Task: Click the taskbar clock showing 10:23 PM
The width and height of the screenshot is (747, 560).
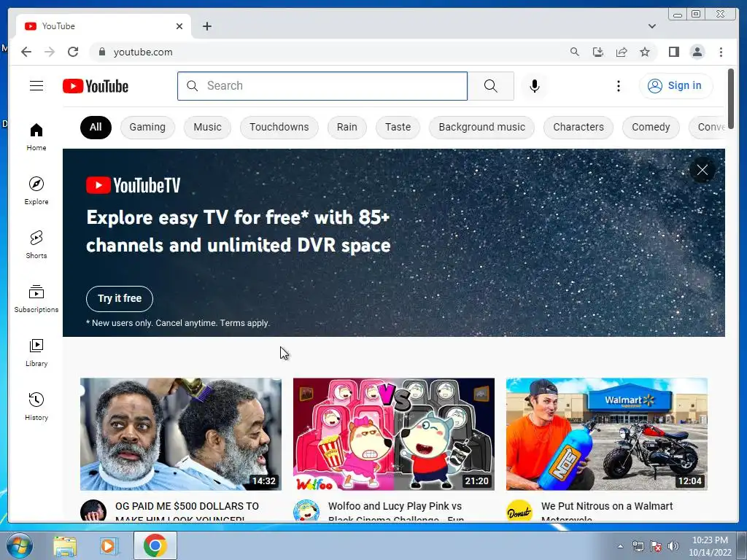Action: coord(710,546)
